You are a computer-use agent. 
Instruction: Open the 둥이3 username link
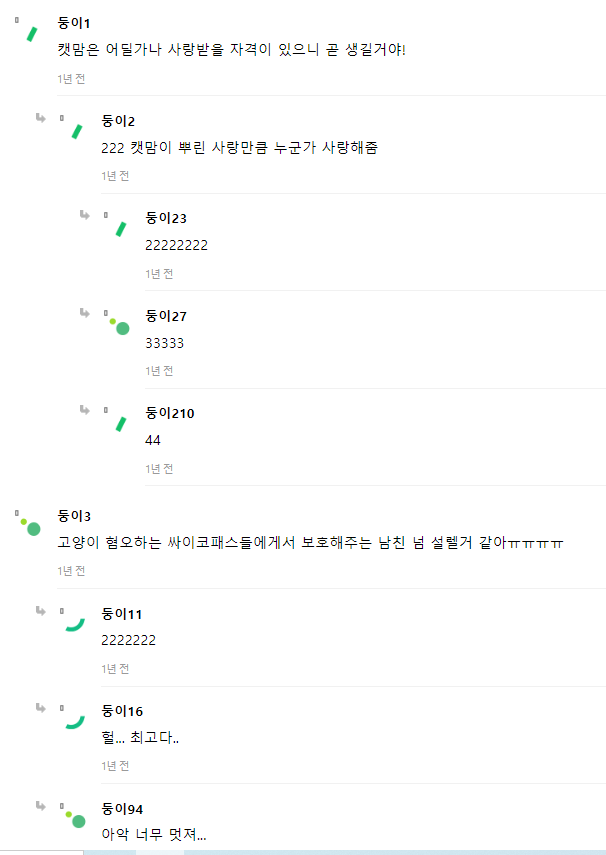pyautogui.click(x=75, y=516)
